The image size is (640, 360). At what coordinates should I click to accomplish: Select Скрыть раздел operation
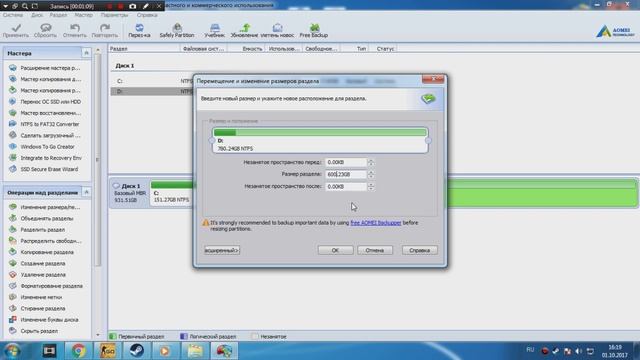(34, 331)
